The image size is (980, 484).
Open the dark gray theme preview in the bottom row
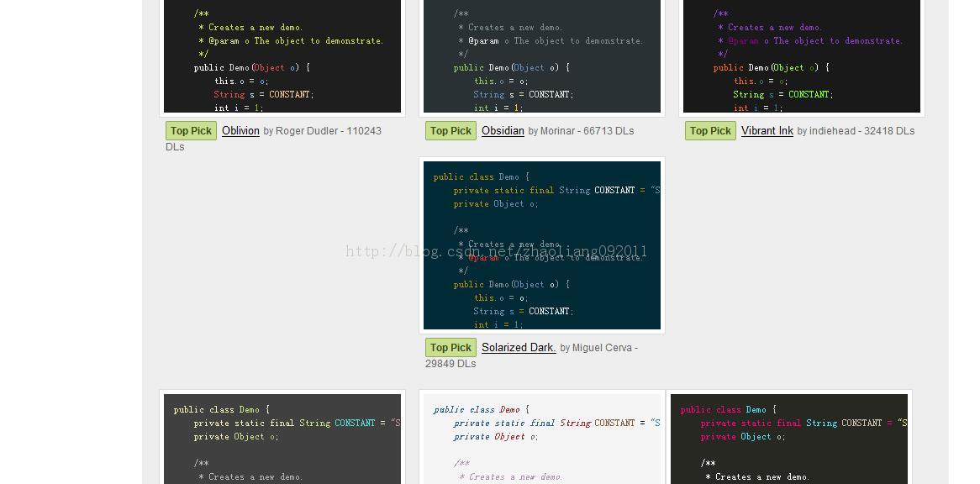(282, 439)
